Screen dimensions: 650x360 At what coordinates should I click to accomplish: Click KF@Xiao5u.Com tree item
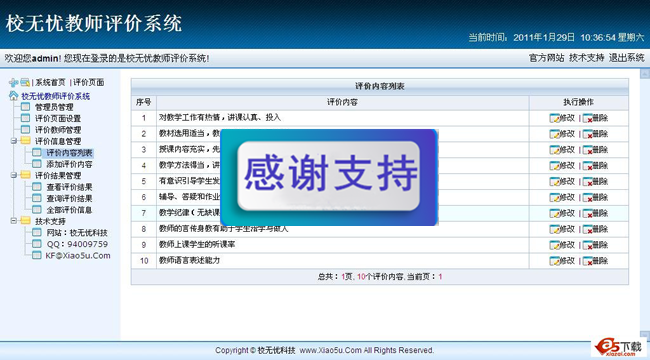click(x=78, y=255)
